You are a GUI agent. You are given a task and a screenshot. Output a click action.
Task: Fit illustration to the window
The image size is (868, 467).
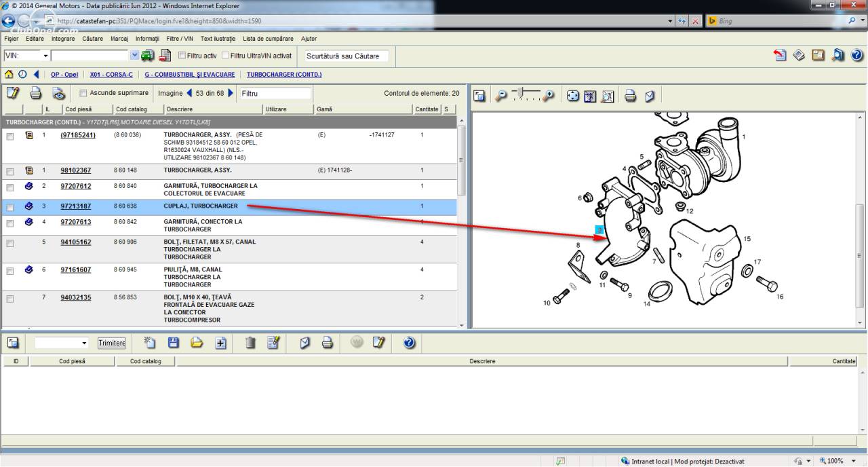point(573,96)
